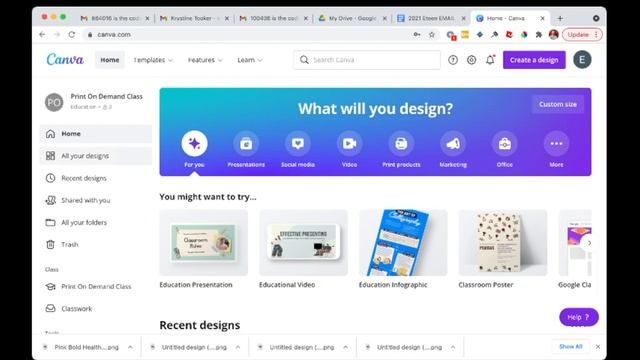
Task: Close the downloads bar
Action: coord(598,347)
